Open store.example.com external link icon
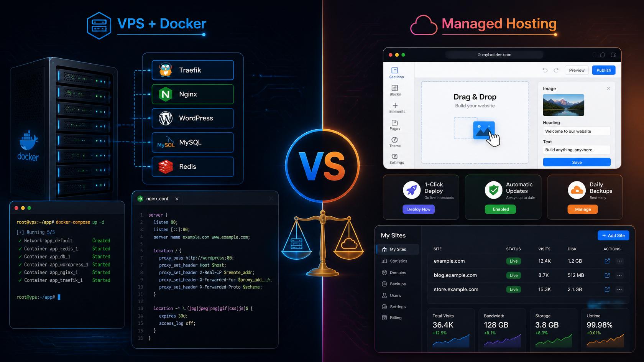The image size is (644, 362). (607, 290)
